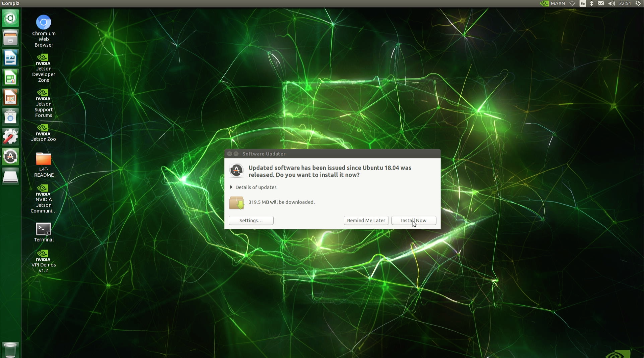
Task: Click the '319.5 MB will be downloaded.' text
Action: tap(281, 202)
